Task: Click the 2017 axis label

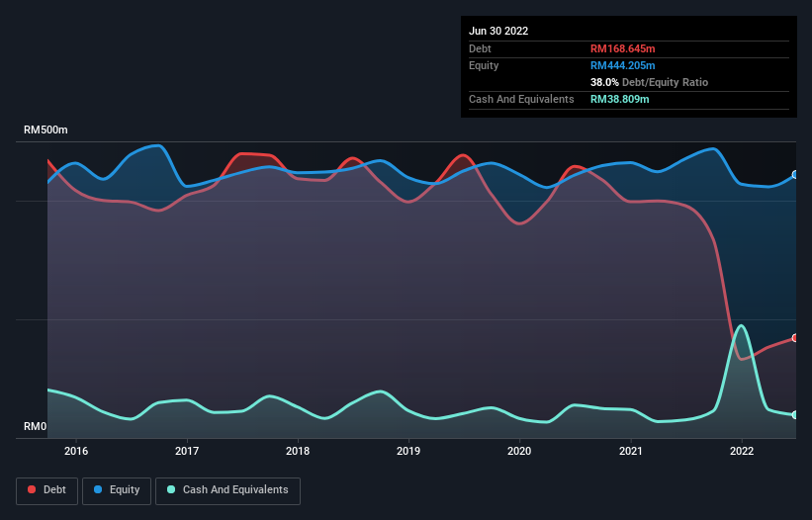Action: click(x=187, y=451)
